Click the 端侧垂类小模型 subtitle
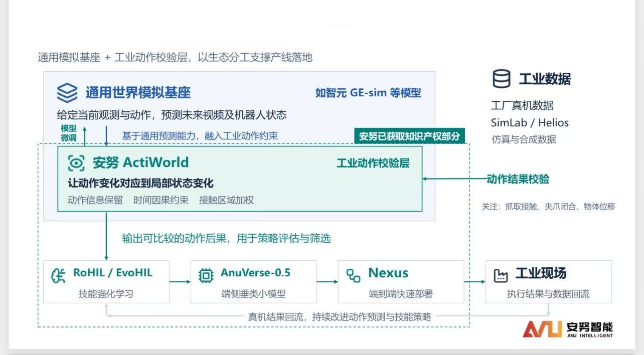Image resolution: width=644 pixels, height=355 pixels. tap(254, 294)
